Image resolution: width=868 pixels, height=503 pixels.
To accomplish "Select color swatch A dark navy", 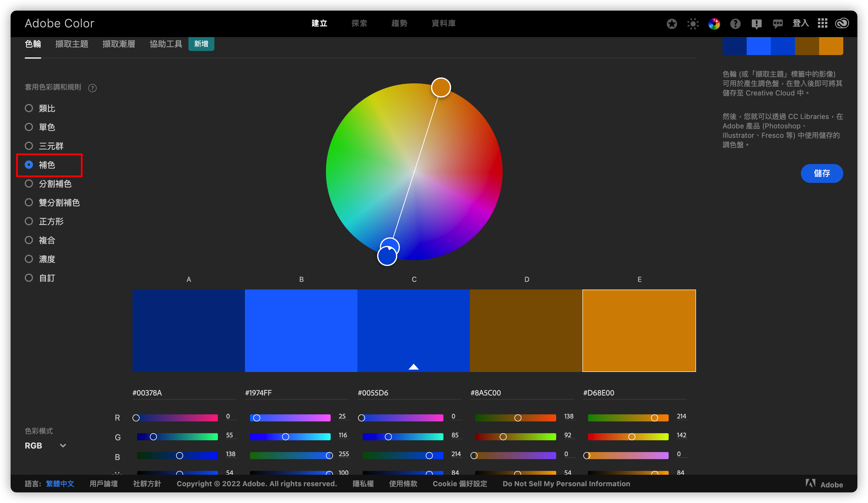I will click(189, 330).
